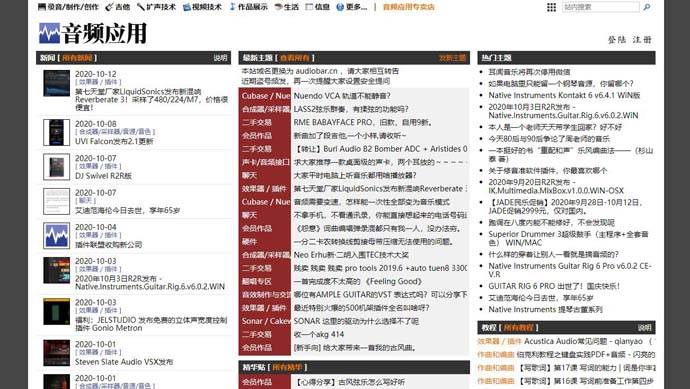The height and width of the screenshot is (389, 690).
Task: Click the guitar icon beside 吉他
Action: 110,7
